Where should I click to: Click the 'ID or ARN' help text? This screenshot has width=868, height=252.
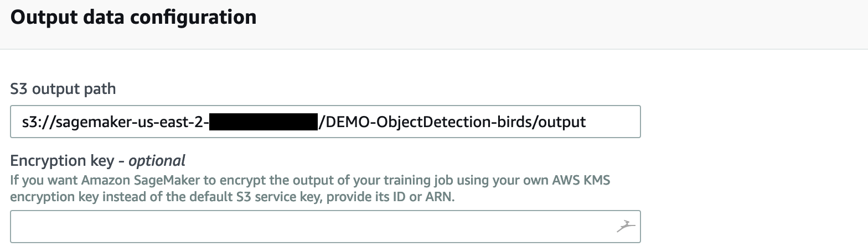426,197
